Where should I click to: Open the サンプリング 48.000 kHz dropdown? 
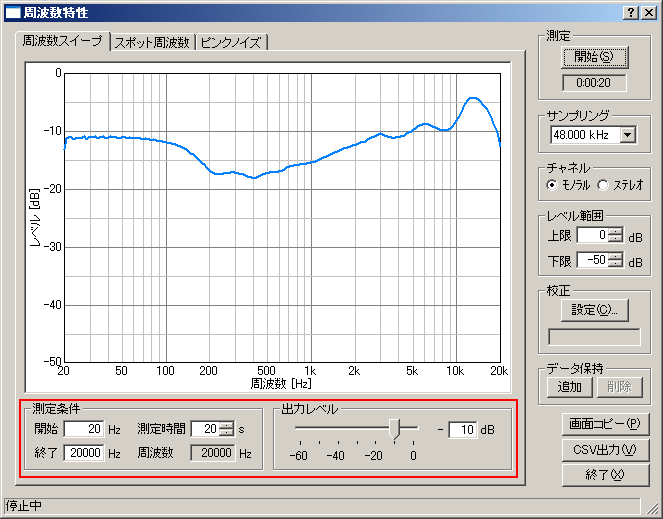click(x=628, y=135)
